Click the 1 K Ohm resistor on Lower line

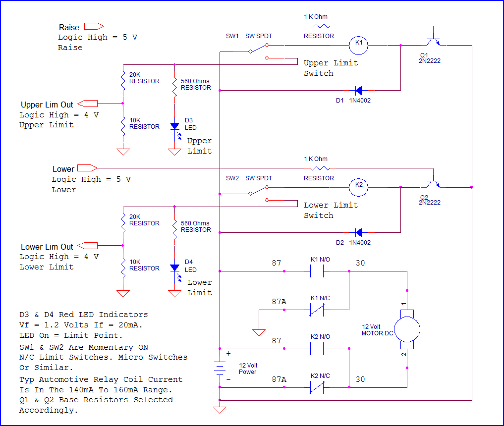320,168
